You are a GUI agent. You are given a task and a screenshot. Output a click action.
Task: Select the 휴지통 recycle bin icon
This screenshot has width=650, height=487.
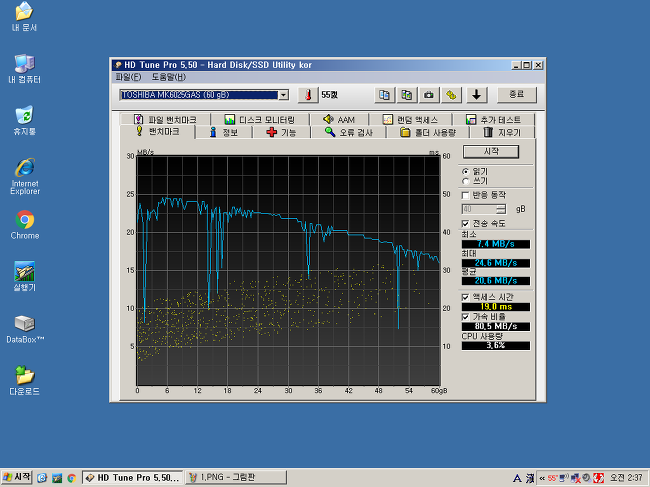coord(24,121)
